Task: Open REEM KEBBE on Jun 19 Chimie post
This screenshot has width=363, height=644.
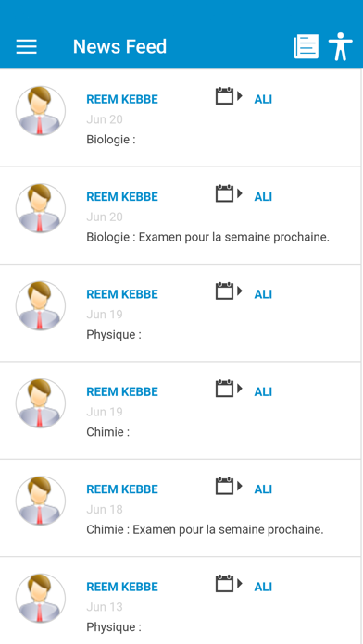Action: pyautogui.click(x=122, y=391)
